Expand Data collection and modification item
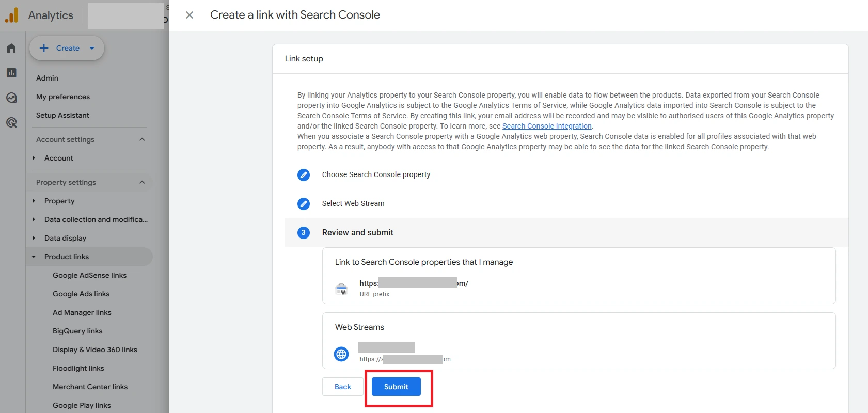The image size is (868, 413). [x=34, y=219]
